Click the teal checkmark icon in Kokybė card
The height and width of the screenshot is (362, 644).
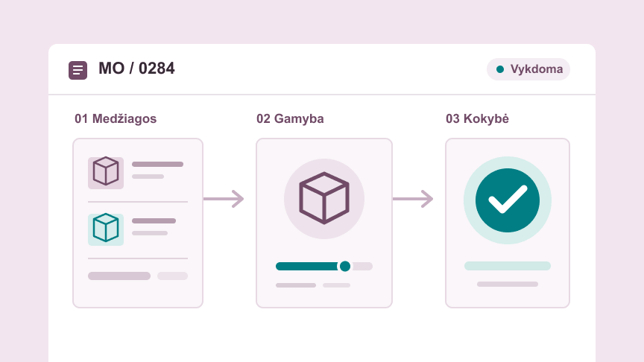508,200
